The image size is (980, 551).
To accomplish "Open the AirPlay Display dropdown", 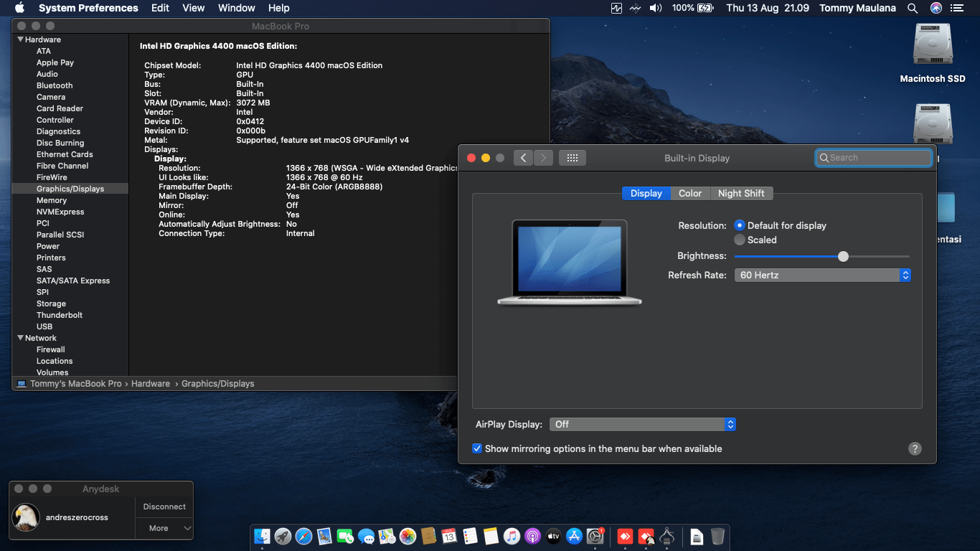I will pyautogui.click(x=642, y=425).
